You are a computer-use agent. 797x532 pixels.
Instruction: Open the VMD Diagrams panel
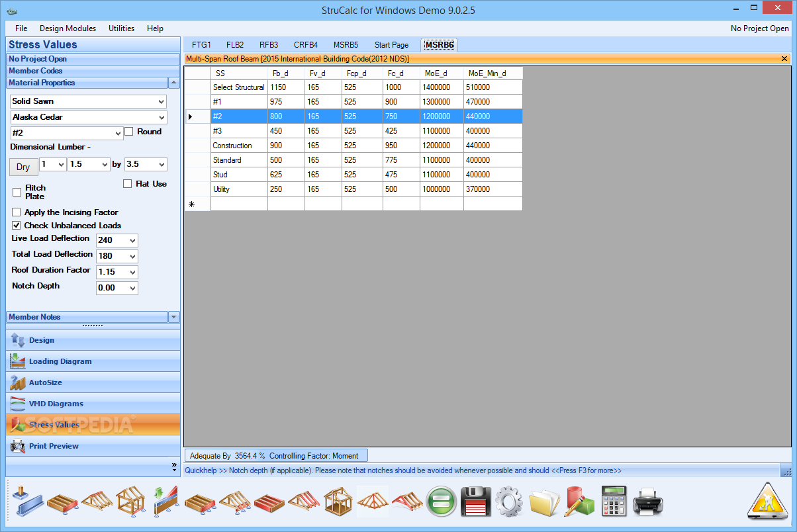(x=93, y=404)
